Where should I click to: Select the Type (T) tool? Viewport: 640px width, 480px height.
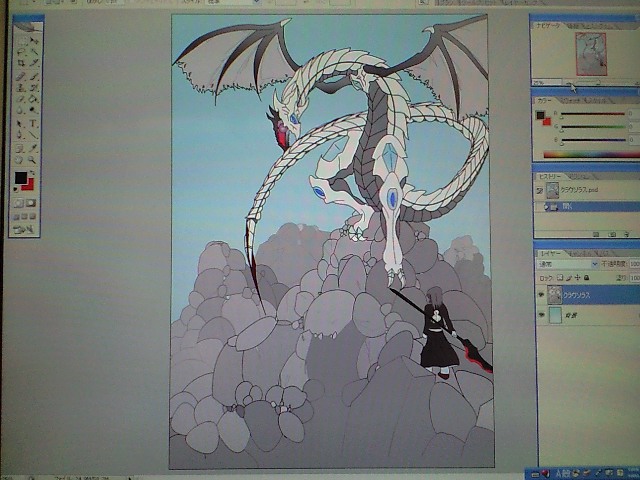tap(34, 124)
